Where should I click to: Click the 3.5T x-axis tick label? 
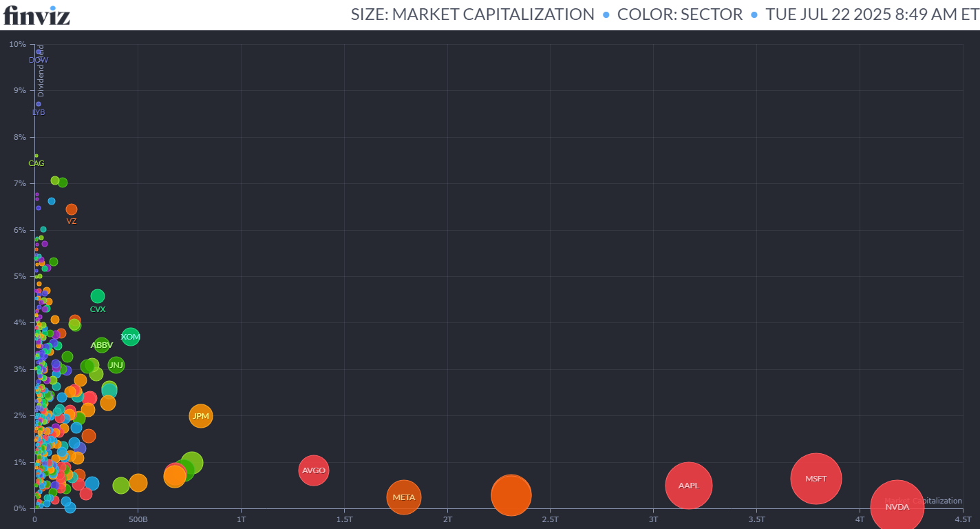pyautogui.click(x=757, y=519)
